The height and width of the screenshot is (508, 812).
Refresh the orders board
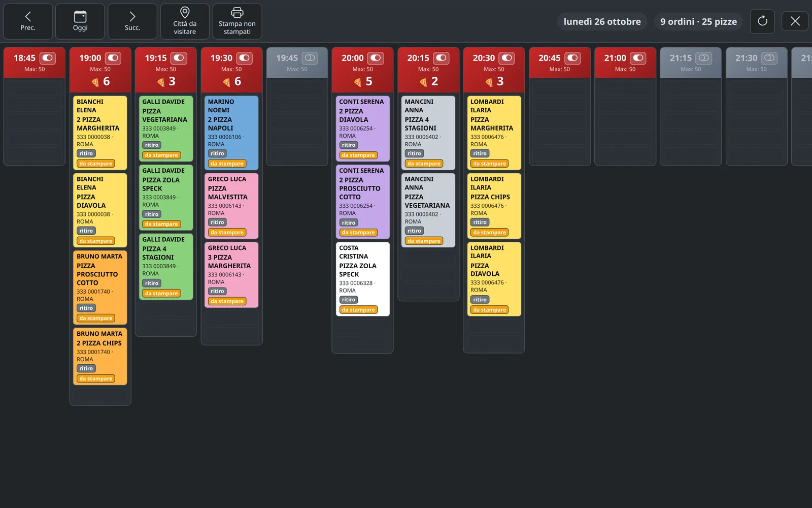[x=762, y=21]
